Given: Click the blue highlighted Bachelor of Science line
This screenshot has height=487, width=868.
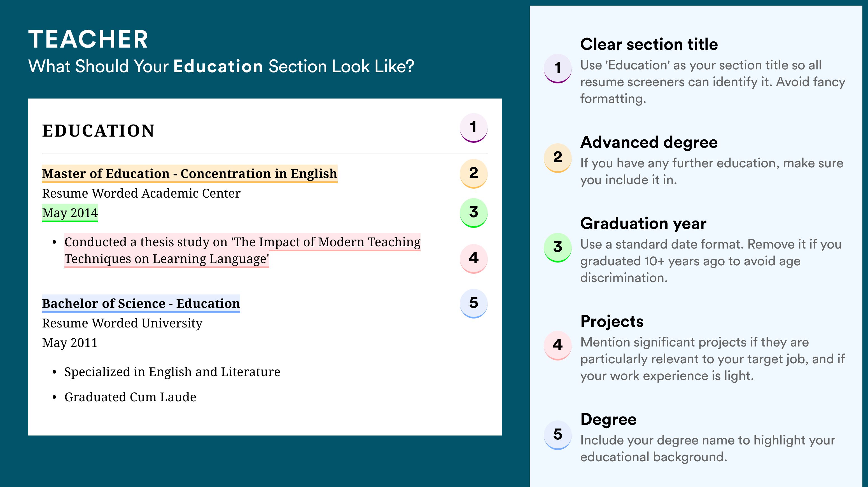Looking at the screenshot, I should [x=141, y=304].
